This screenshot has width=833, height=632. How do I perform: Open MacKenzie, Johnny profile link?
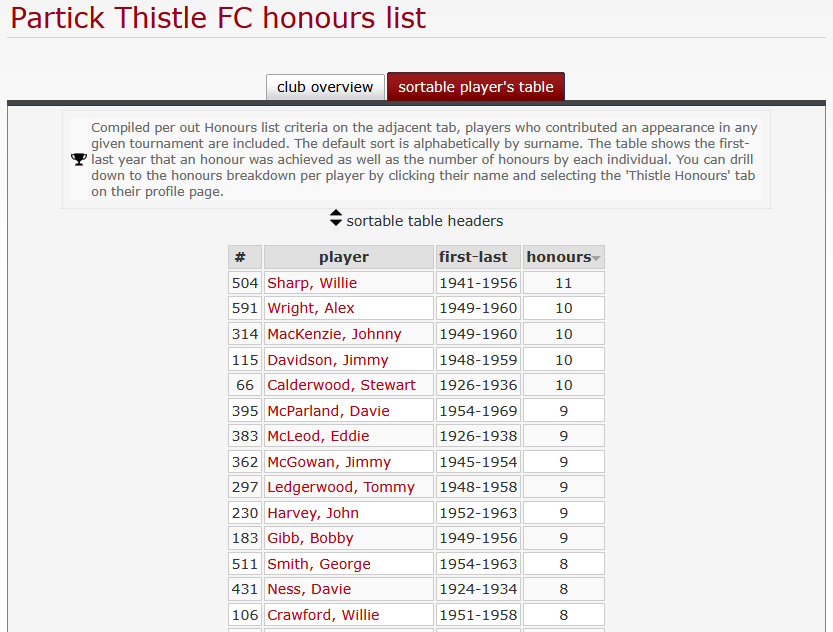pyautogui.click(x=334, y=334)
